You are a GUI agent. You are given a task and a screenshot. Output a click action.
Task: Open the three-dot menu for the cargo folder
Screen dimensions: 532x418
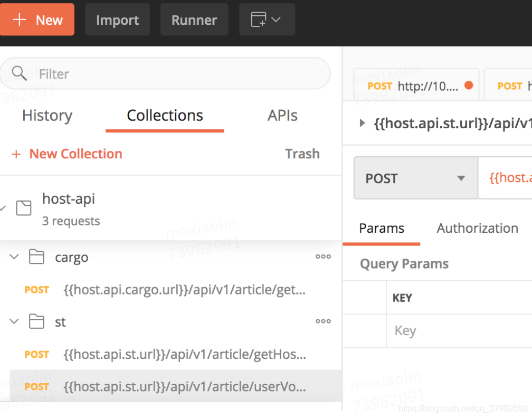coord(323,257)
